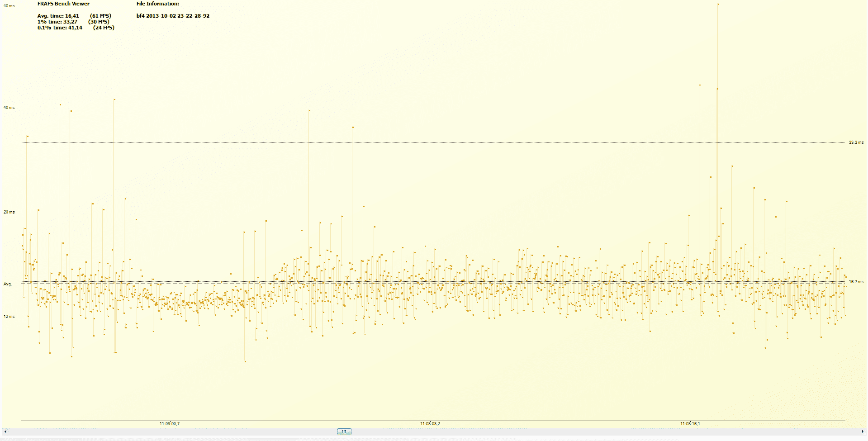Click the "16.7 ms" line label
The height and width of the screenshot is (441, 868).
856,282
